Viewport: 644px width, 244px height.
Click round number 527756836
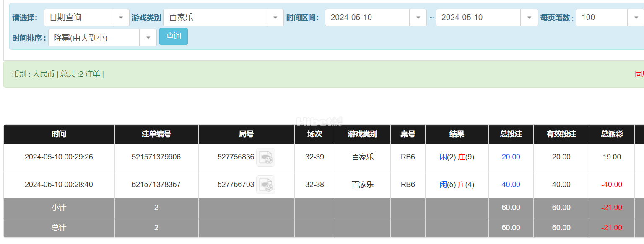236,157
